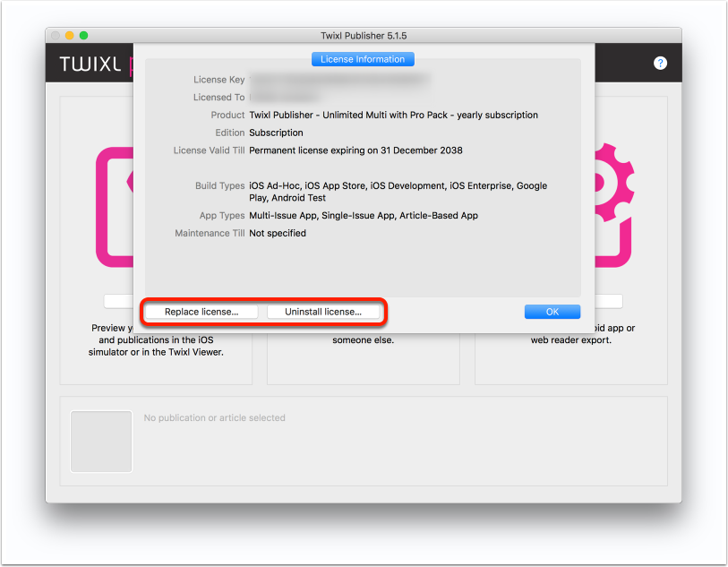Image resolution: width=728 pixels, height=567 pixels.
Task: Click the blurred Licensed To value
Action: pos(284,97)
